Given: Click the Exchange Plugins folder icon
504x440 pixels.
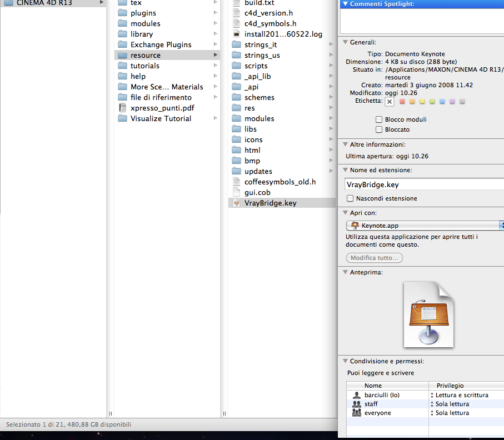Looking at the screenshot, I should pos(122,44).
